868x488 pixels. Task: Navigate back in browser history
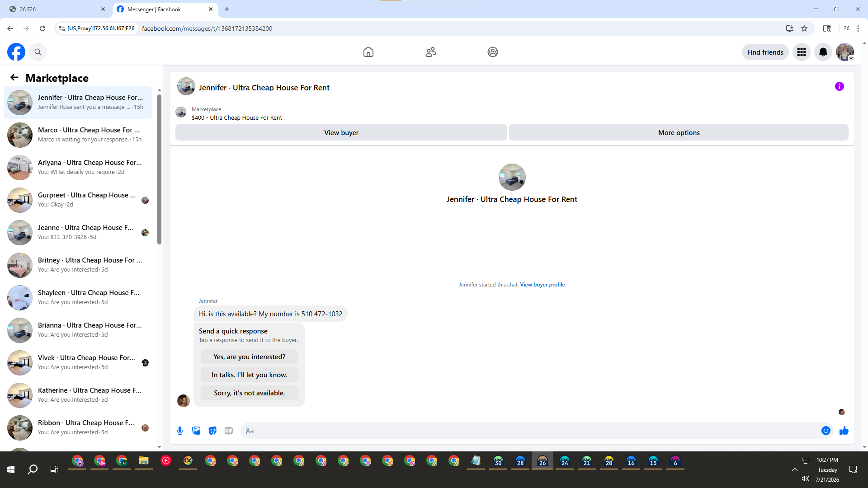[10, 28]
